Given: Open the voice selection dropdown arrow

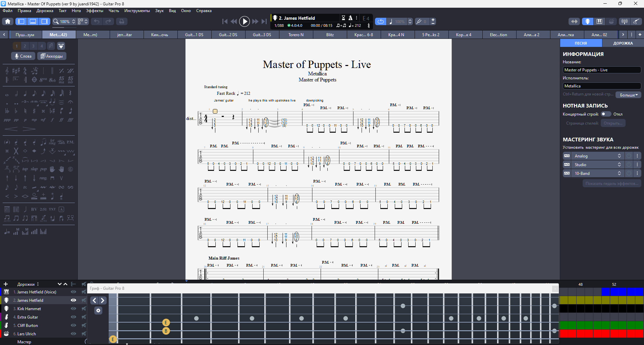Looking at the screenshot, I should point(61,46).
